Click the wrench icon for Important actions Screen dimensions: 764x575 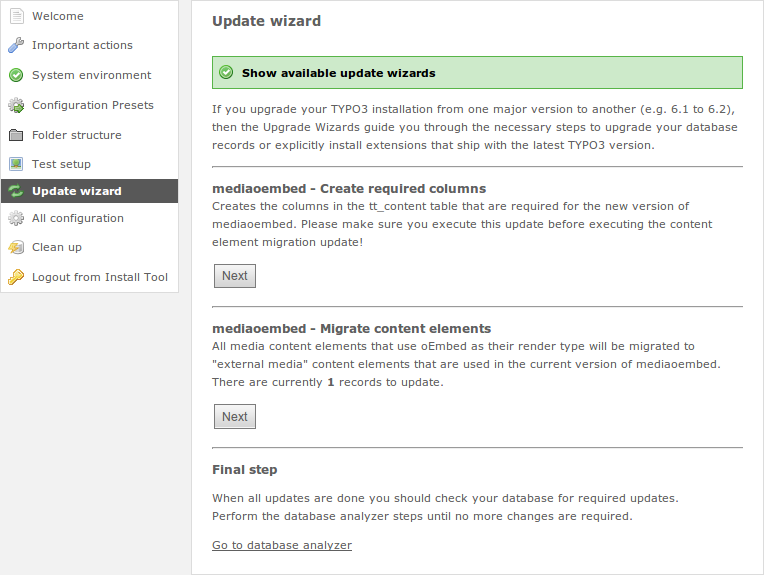pos(16,45)
